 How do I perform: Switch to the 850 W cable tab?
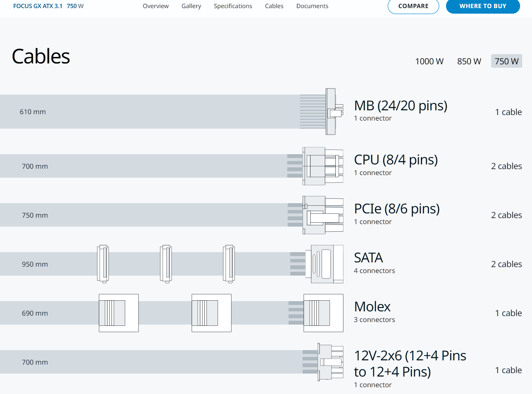[x=469, y=61]
